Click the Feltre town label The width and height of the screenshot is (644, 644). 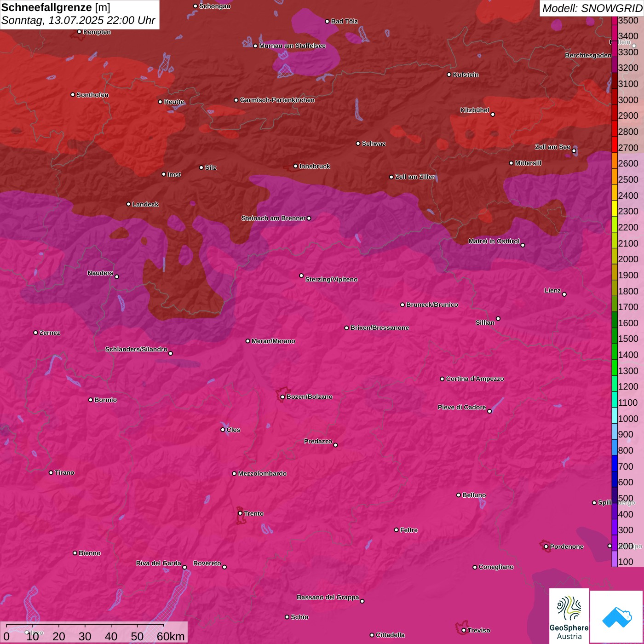pos(408,530)
